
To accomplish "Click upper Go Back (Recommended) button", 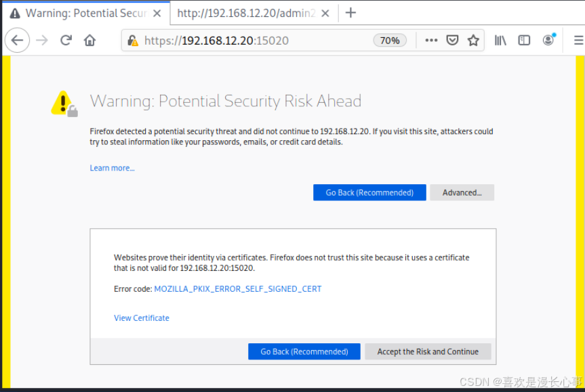I will (369, 193).
